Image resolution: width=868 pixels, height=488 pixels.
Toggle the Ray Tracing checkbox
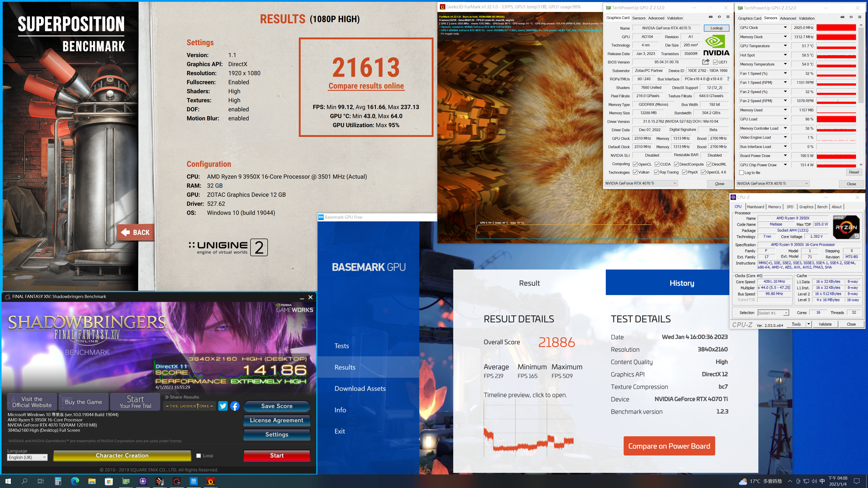tap(656, 172)
